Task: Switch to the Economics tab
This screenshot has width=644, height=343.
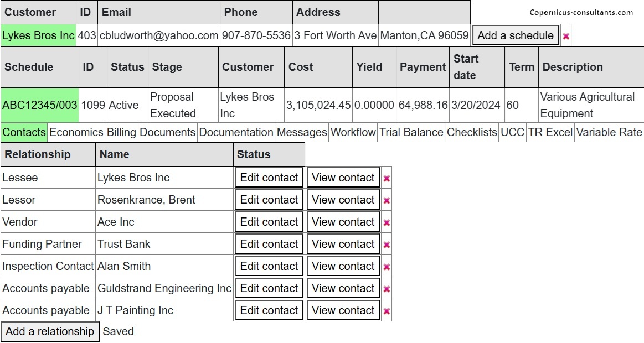Action: pos(76,132)
